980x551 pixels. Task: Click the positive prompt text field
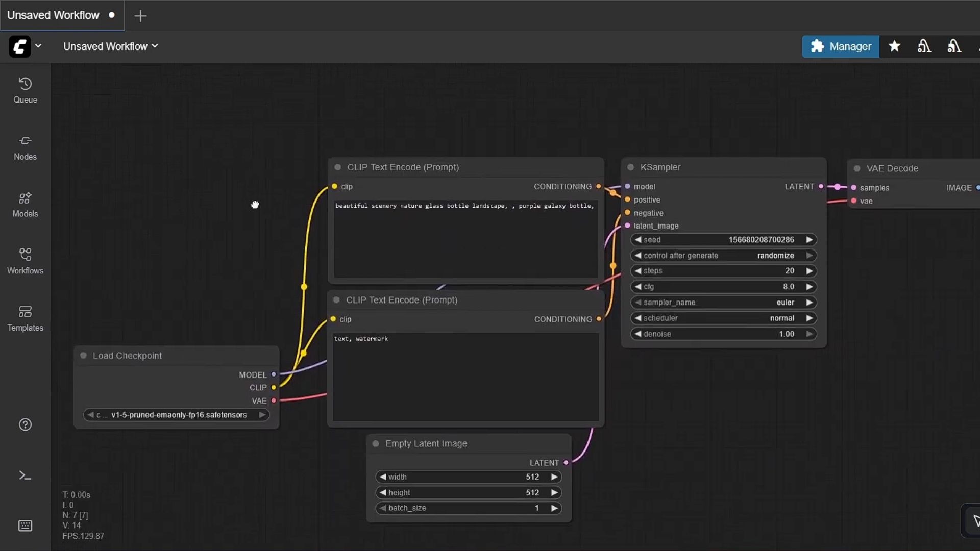pos(465,239)
